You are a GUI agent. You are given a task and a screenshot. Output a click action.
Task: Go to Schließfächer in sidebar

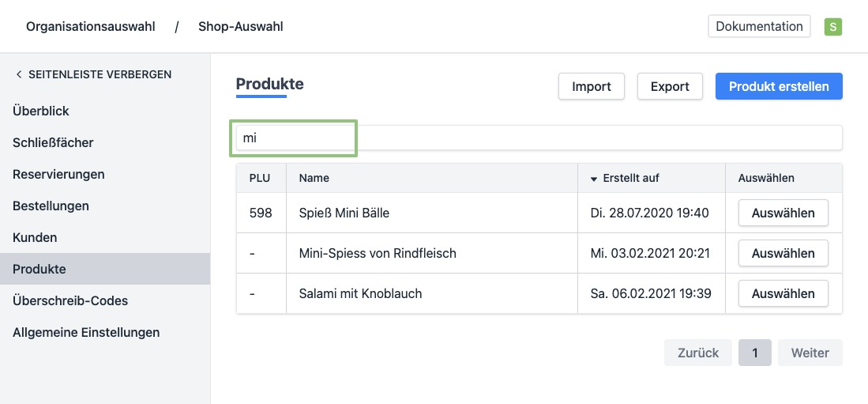[x=53, y=142]
